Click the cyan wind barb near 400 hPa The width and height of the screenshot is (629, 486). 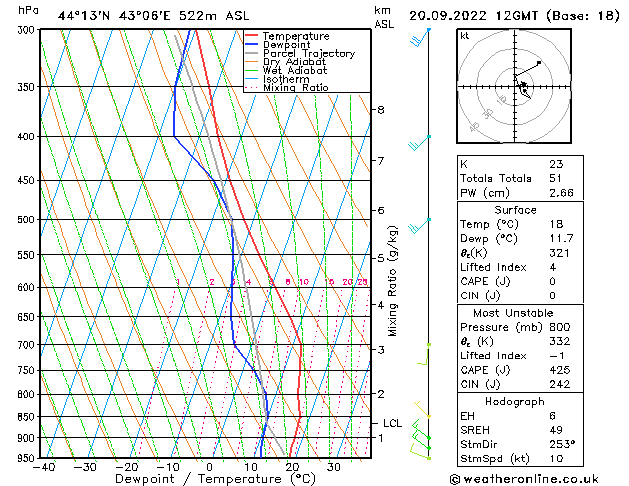(418, 143)
